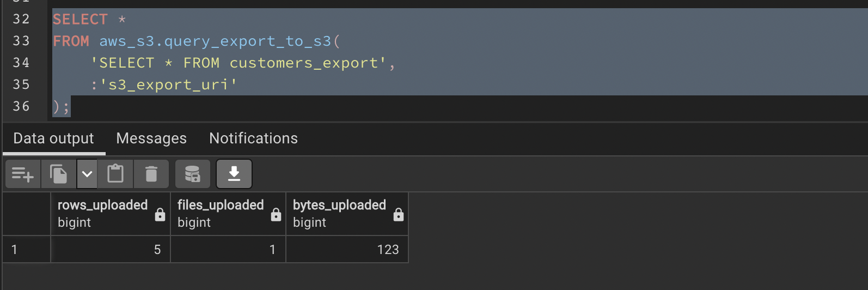Select the bytes_uploaded column header
The width and height of the screenshot is (868, 290).
pos(339,206)
